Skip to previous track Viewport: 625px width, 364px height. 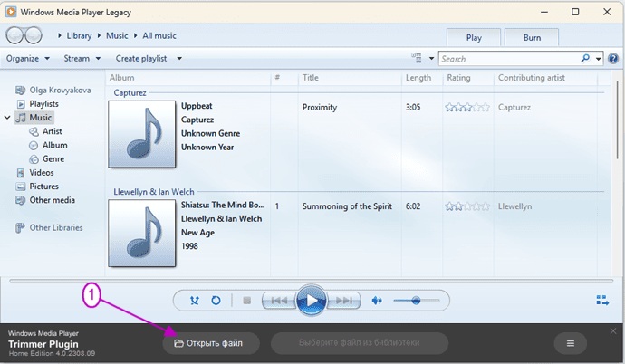click(x=279, y=301)
